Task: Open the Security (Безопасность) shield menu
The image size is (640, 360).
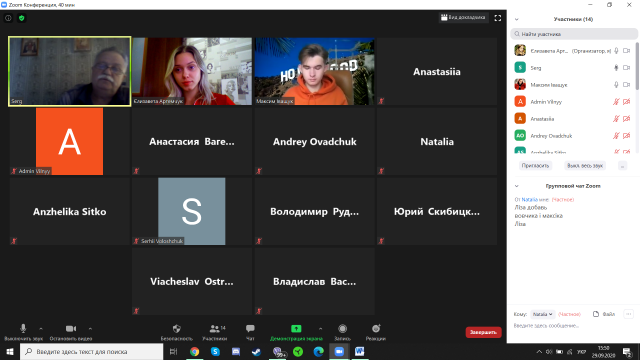Action: [176, 332]
